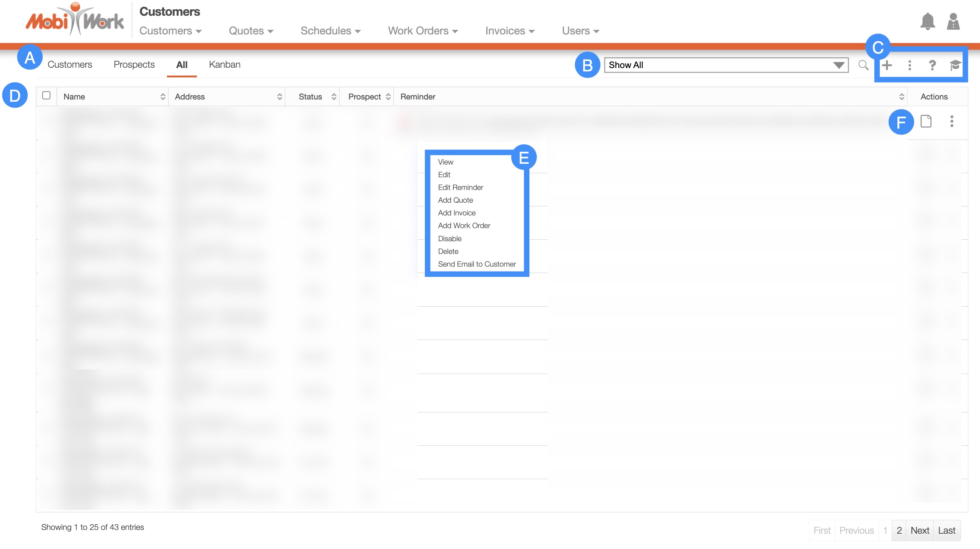The width and height of the screenshot is (980, 549).
Task: Go to the Next page
Action: [x=919, y=530]
